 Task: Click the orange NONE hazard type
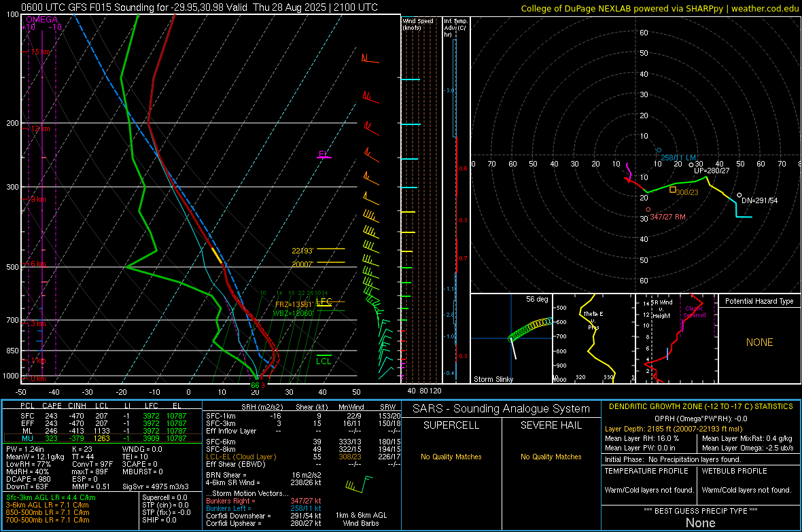pyautogui.click(x=760, y=342)
